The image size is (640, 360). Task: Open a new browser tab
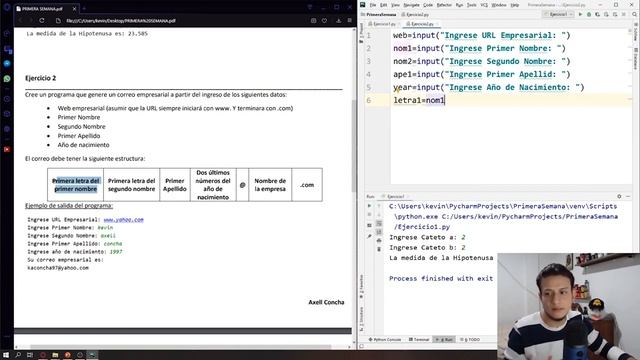[84, 8]
